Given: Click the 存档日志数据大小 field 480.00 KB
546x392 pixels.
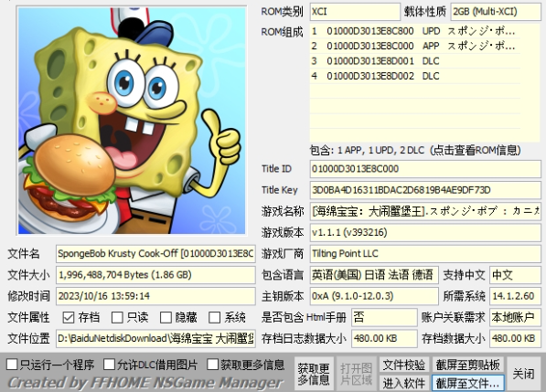Looking at the screenshot, I should pos(384,338).
